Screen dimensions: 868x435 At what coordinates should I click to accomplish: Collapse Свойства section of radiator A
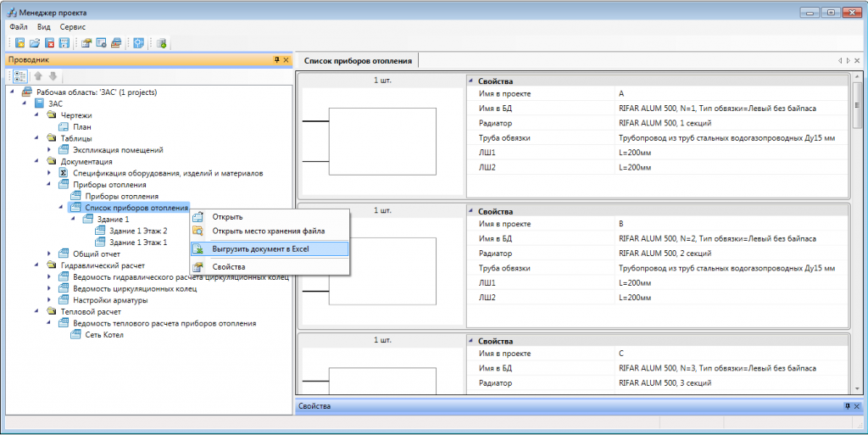pyautogui.click(x=471, y=81)
